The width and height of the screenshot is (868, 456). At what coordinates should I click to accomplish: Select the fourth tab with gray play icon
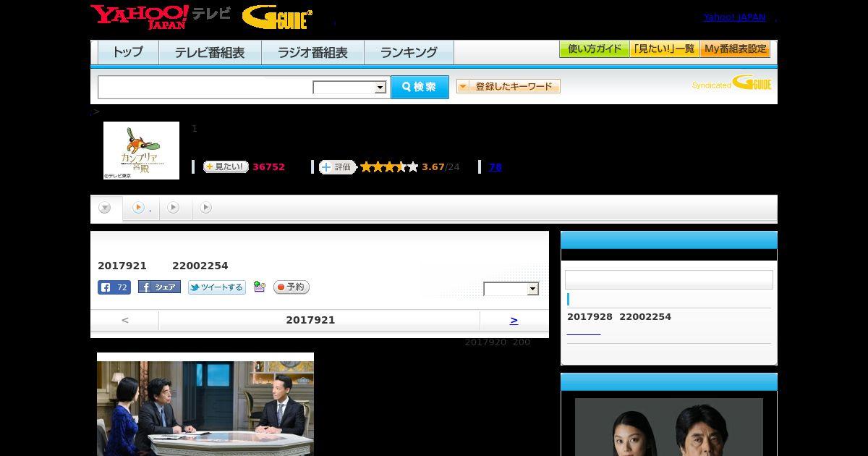(x=206, y=208)
